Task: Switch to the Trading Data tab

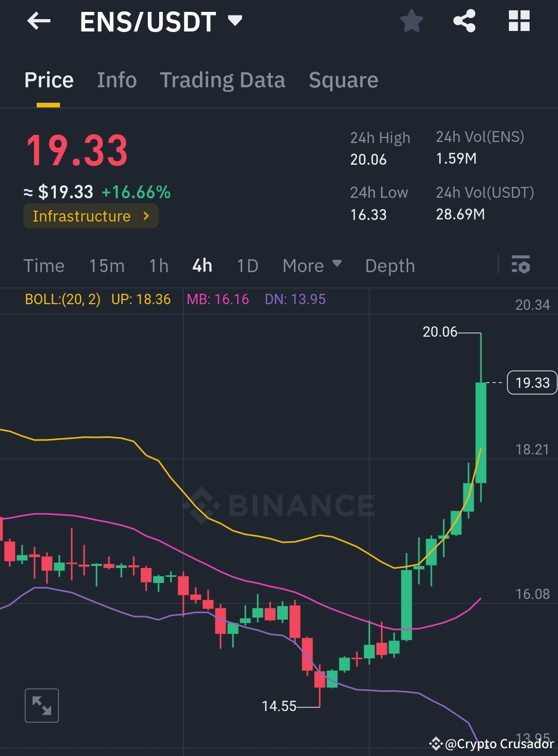Action: coord(222,80)
